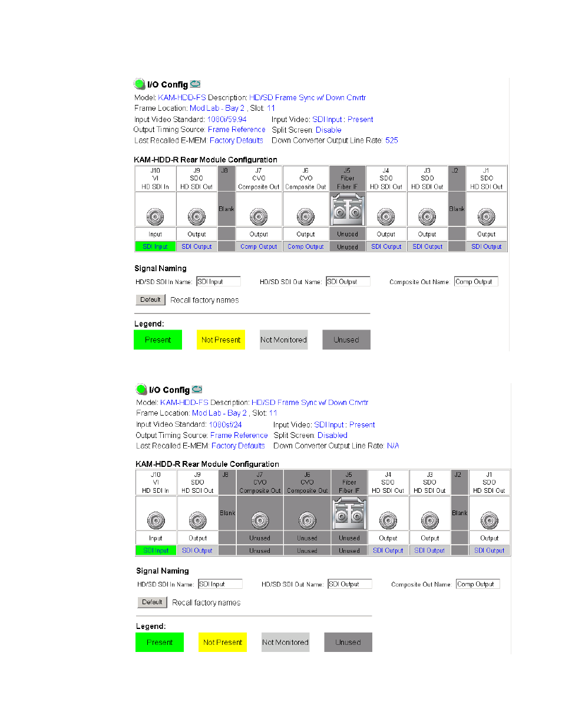This screenshot has width=562, height=728.
Task: Click J5 fiber connector in upper rear module
Action: tap(348, 209)
